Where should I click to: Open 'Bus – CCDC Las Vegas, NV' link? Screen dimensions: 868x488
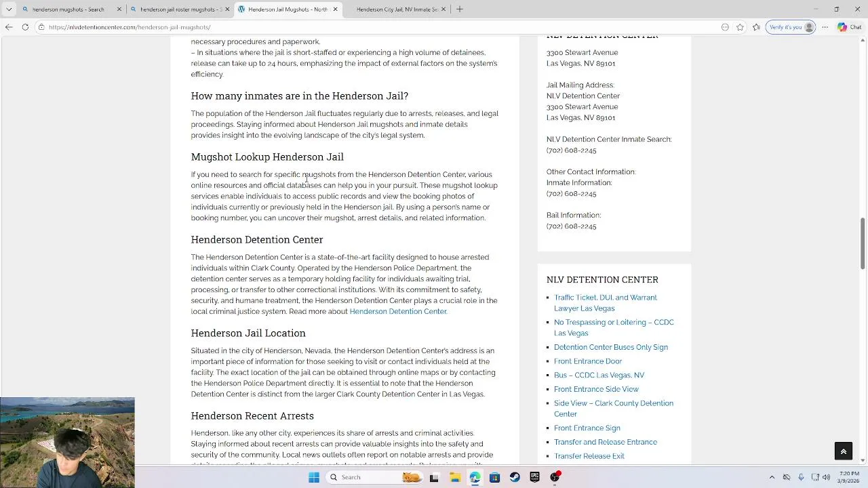(599, 375)
